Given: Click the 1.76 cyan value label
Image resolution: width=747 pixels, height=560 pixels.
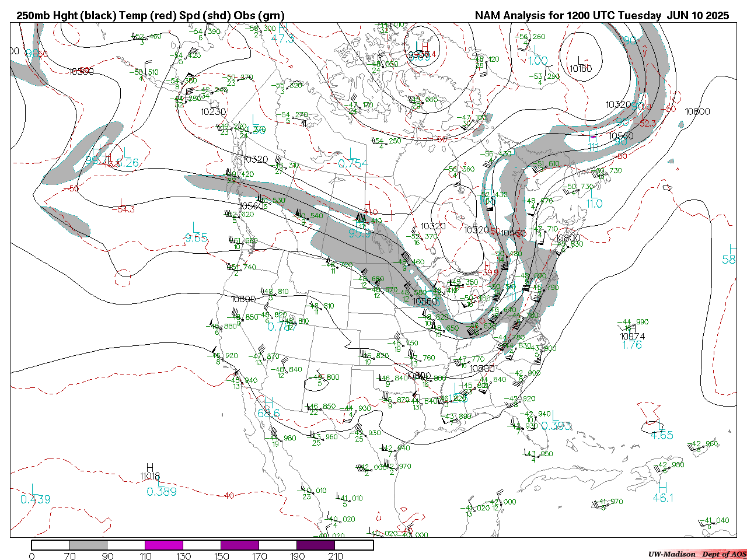Looking at the screenshot, I should point(632,345).
